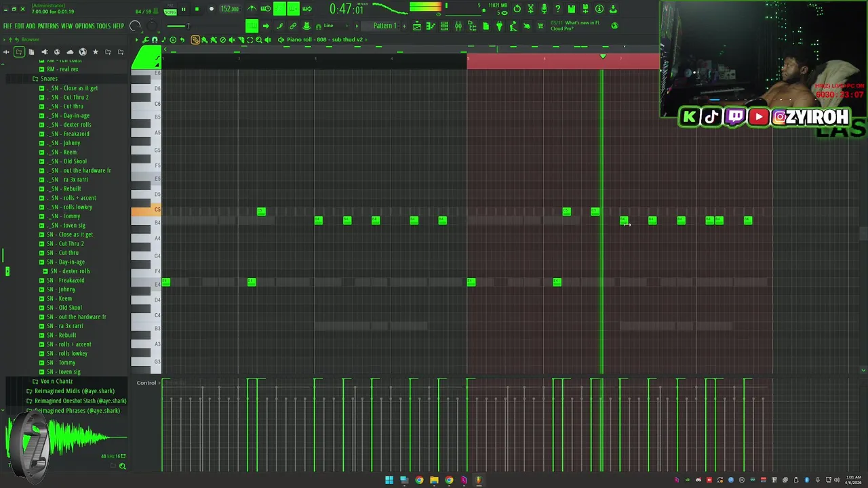
Task: Open the shopping cart content library icon
Action: click(x=540, y=26)
